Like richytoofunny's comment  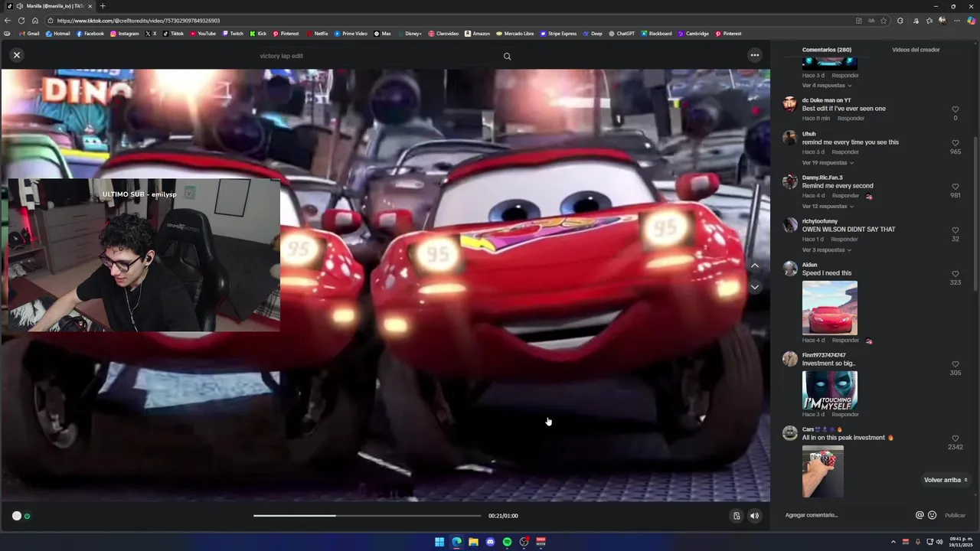955,230
